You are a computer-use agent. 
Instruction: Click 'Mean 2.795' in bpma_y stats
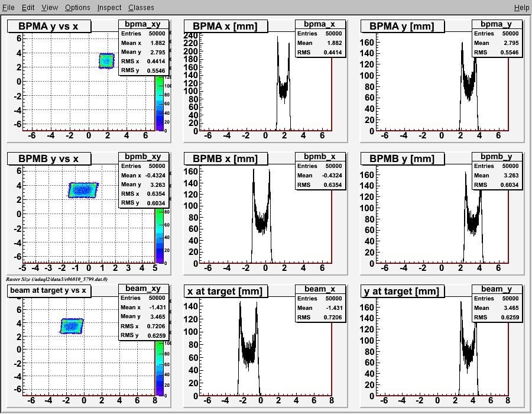click(497, 43)
